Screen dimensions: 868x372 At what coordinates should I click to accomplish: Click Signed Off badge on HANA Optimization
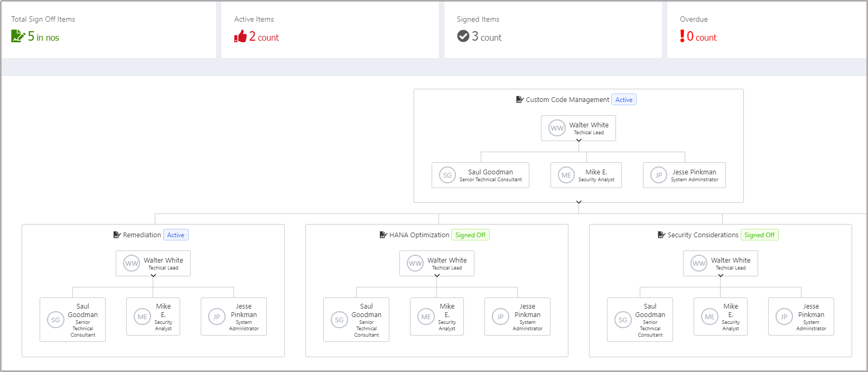(470, 235)
